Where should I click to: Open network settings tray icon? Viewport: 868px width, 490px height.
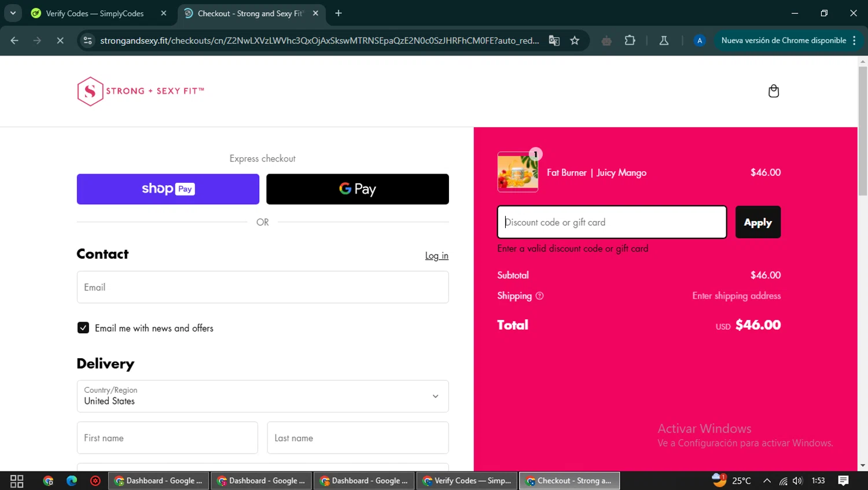pos(783,481)
